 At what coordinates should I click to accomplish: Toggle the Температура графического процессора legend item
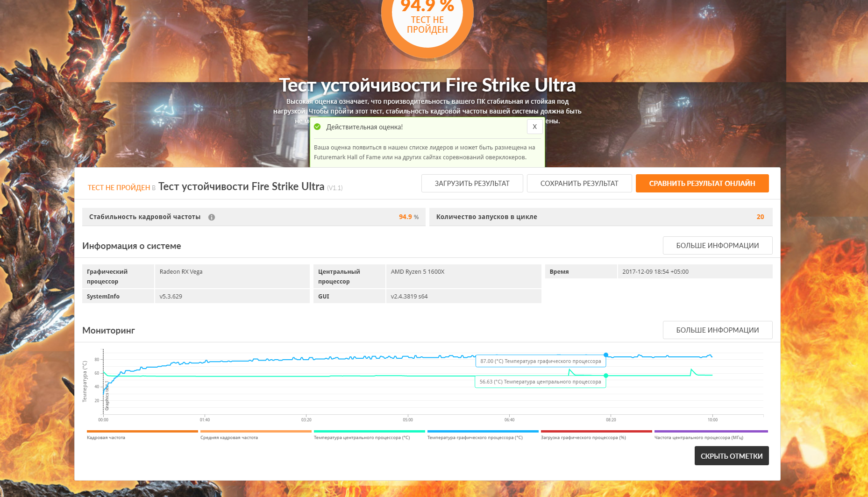pyautogui.click(x=483, y=435)
